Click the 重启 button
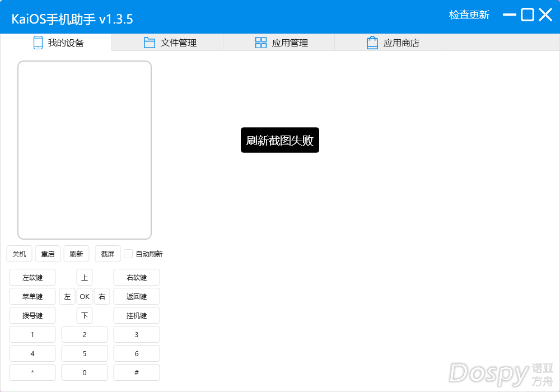This screenshot has width=560, height=392. (x=48, y=254)
